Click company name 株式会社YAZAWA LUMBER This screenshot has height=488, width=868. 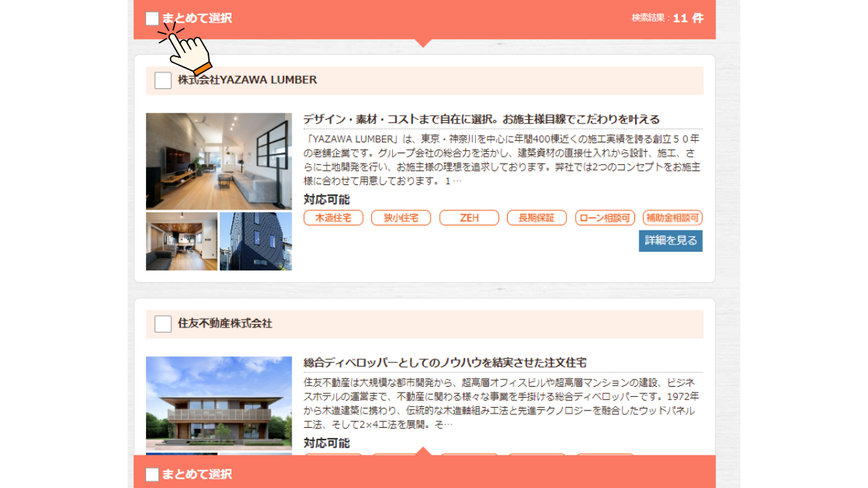point(247,80)
